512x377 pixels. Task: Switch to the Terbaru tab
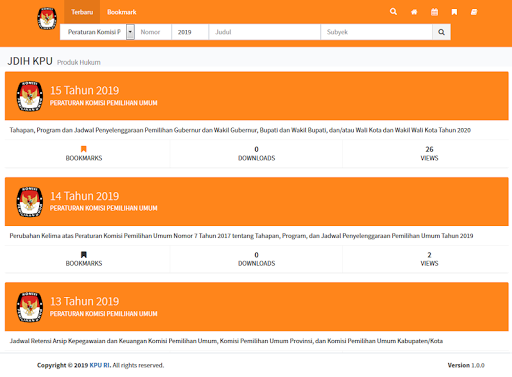click(x=82, y=12)
